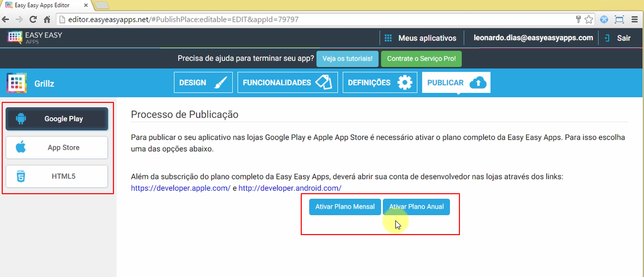Click the Grillz app name

[x=44, y=83]
